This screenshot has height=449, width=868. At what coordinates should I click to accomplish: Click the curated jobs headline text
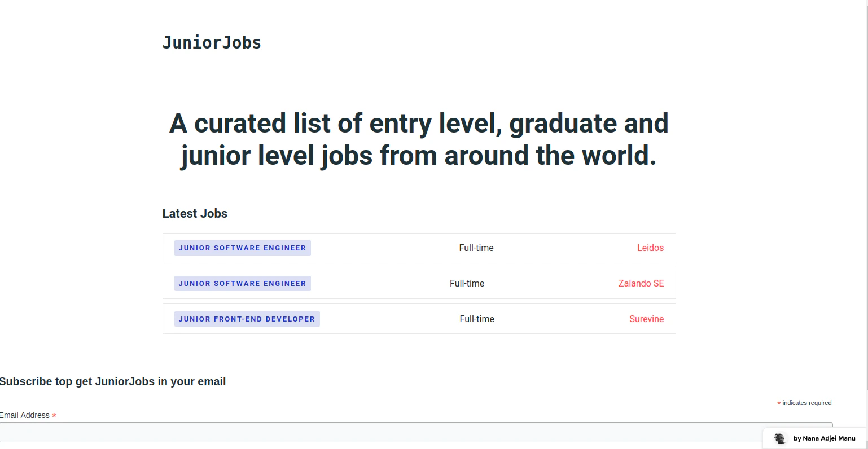click(418, 139)
